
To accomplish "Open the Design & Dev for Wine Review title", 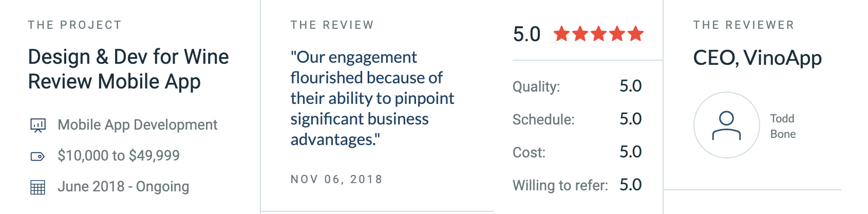I will coord(128,69).
